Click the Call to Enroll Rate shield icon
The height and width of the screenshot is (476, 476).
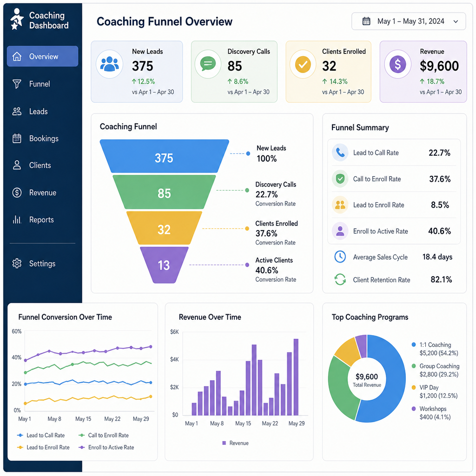point(340,178)
